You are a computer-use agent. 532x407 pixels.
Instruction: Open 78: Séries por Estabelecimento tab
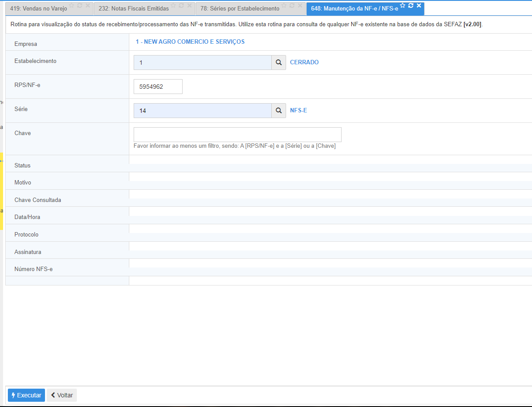(240, 9)
